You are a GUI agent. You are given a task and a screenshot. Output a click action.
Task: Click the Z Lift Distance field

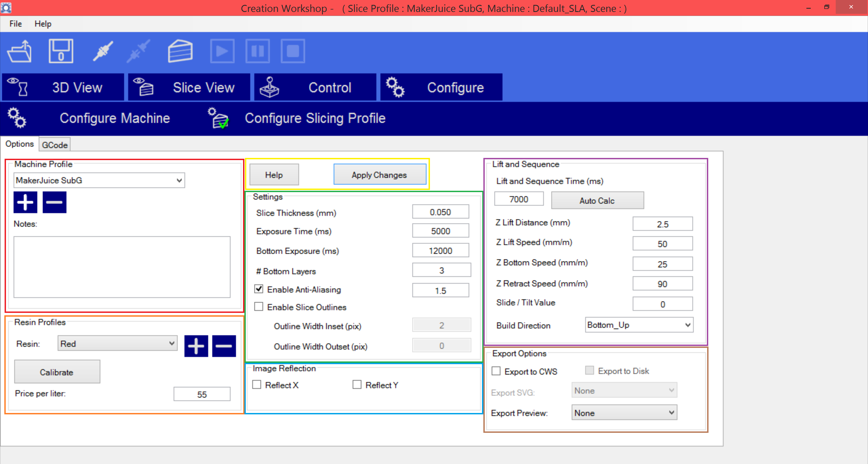point(662,224)
